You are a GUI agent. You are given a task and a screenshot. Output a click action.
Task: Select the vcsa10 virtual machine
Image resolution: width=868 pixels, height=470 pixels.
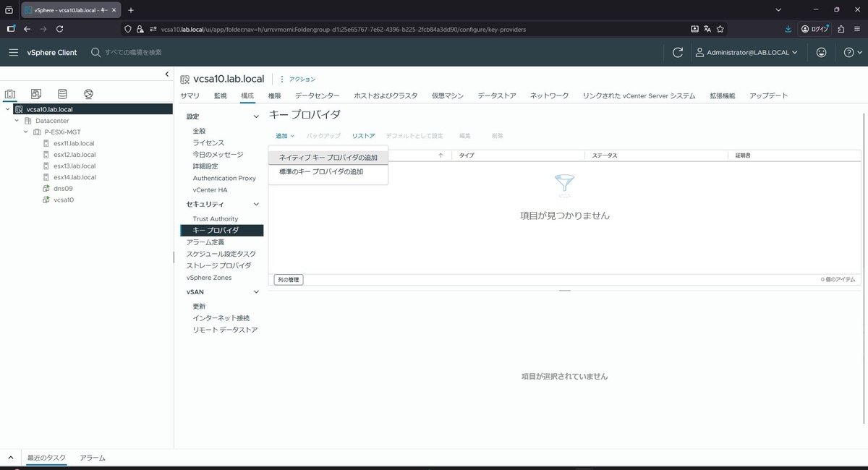coord(64,200)
